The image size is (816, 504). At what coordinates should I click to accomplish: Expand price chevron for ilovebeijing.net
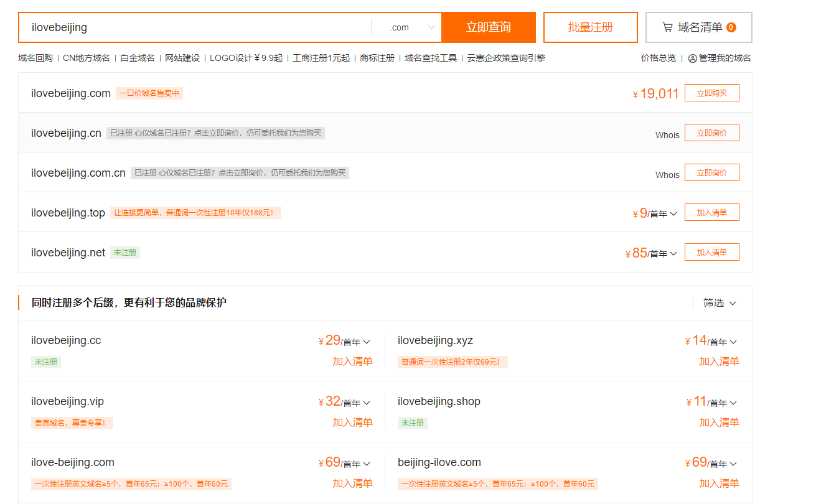(672, 254)
